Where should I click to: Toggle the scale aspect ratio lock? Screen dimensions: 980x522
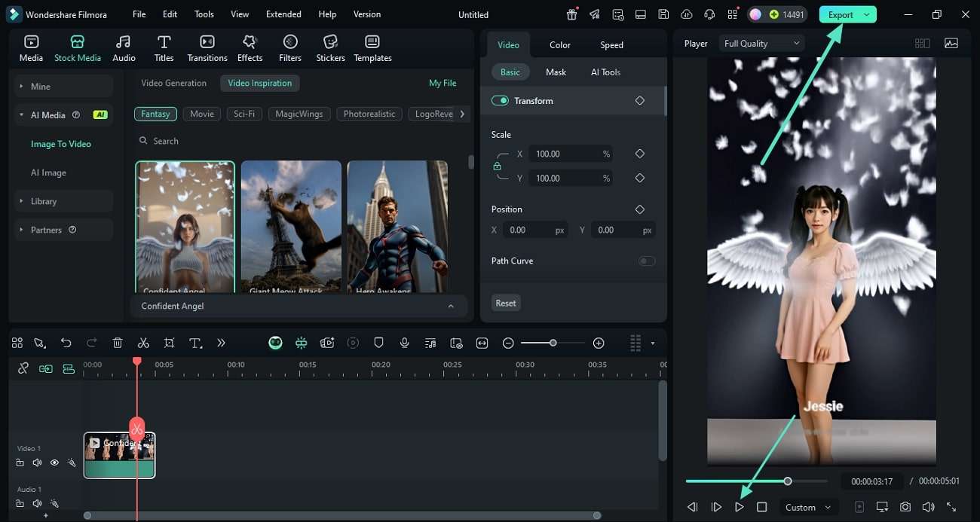click(497, 166)
